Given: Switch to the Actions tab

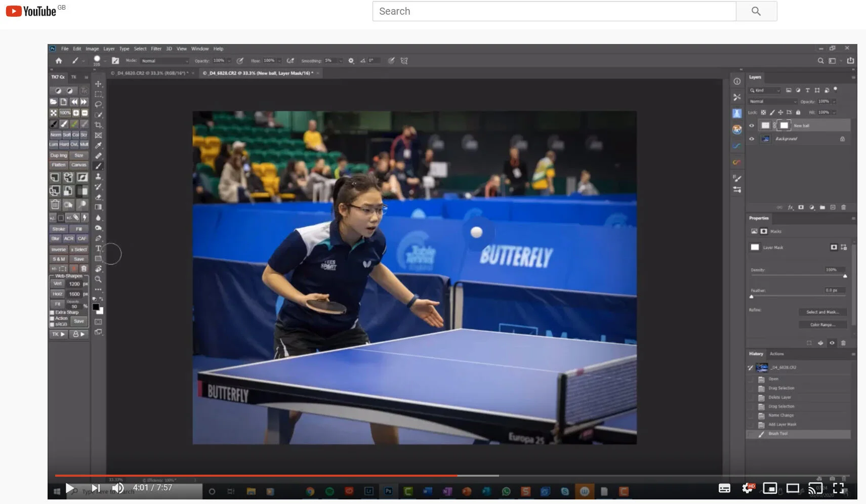Looking at the screenshot, I should 777,354.
